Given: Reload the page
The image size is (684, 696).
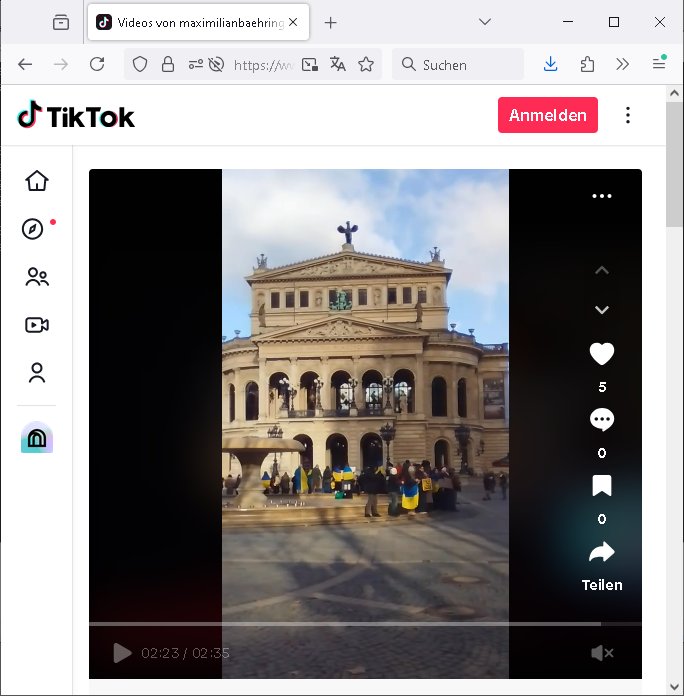Looking at the screenshot, I should [97, 64].
